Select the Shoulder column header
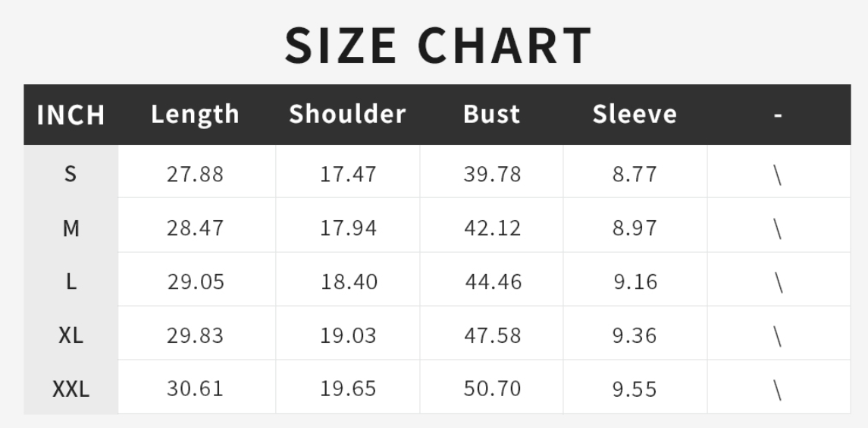This screenshot has width=868, height=428. click(x=347, y=115)
